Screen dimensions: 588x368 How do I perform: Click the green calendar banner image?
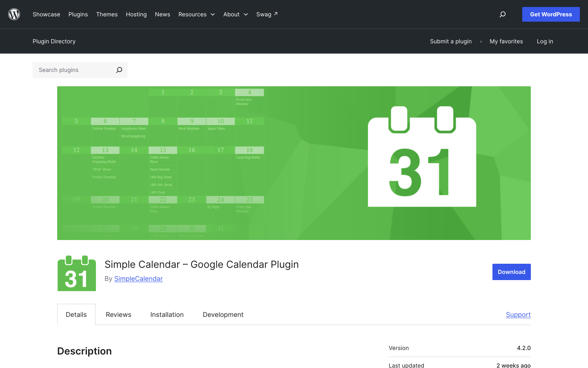point(294,163)
